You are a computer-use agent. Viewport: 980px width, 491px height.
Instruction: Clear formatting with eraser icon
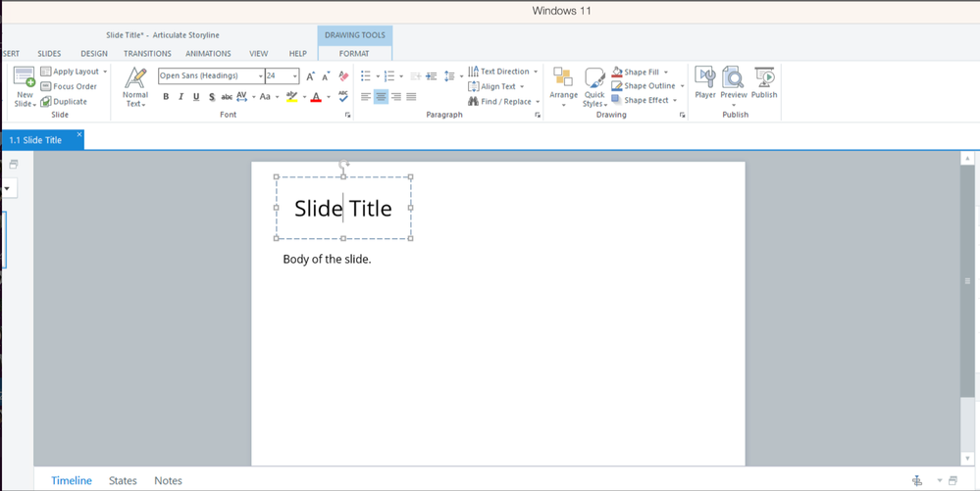342,75
